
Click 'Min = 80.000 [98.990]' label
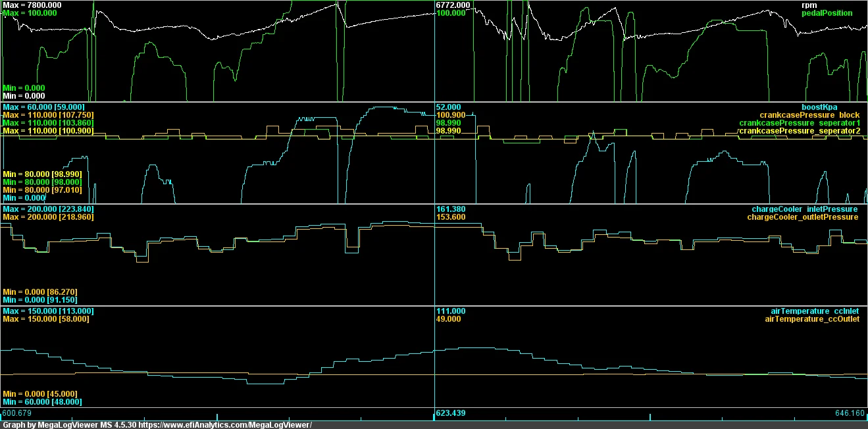(x=42, y=174)
